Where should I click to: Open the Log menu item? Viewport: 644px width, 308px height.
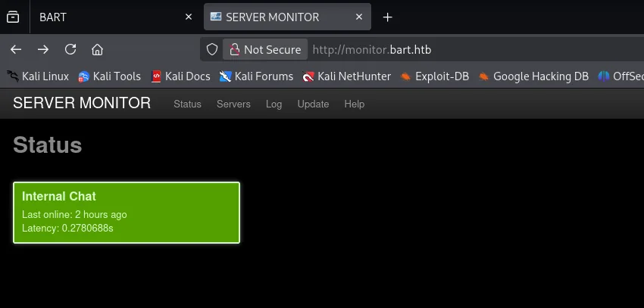(274, 104)
